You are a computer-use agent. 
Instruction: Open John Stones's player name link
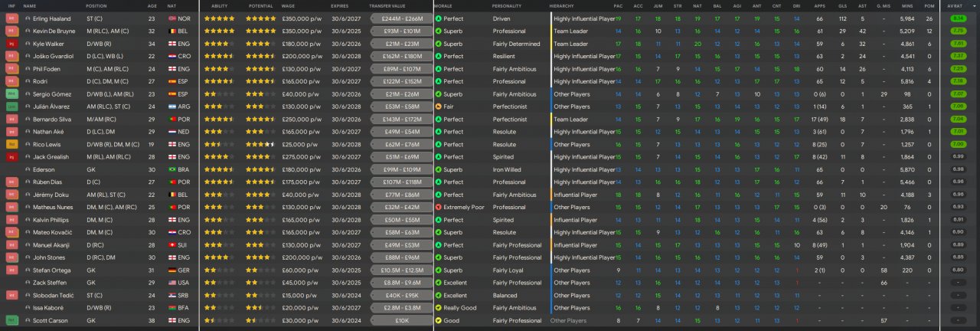(49, 257)
